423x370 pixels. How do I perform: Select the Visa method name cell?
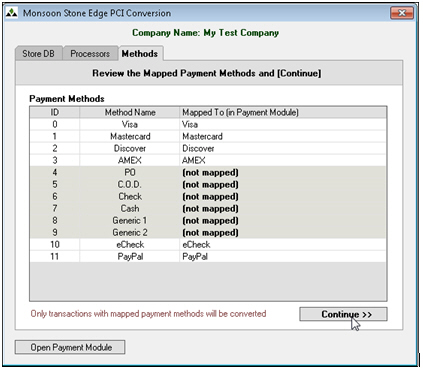[130, 124]
